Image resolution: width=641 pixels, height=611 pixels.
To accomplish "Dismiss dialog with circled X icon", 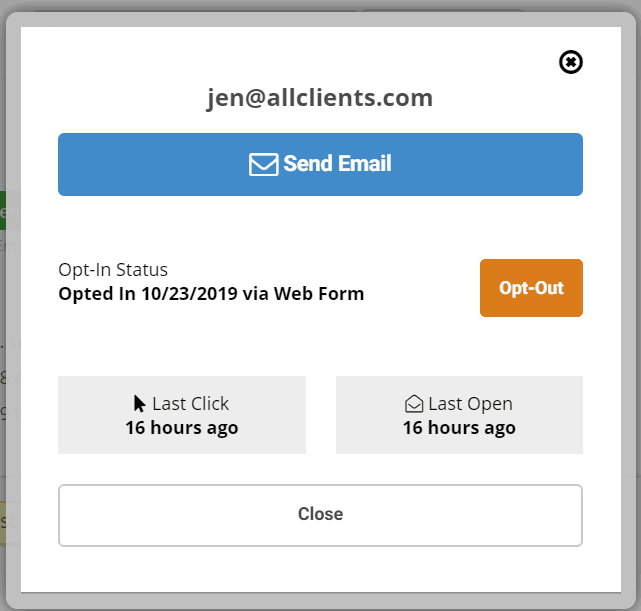I will (x=571, y=62).
